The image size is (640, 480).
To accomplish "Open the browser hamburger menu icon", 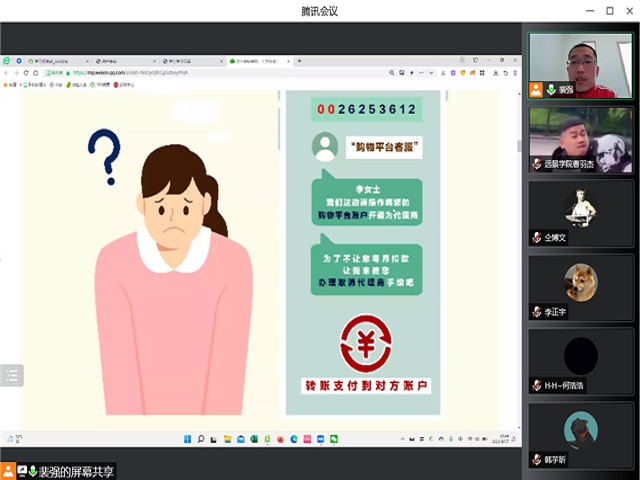I will coord(515,73).
